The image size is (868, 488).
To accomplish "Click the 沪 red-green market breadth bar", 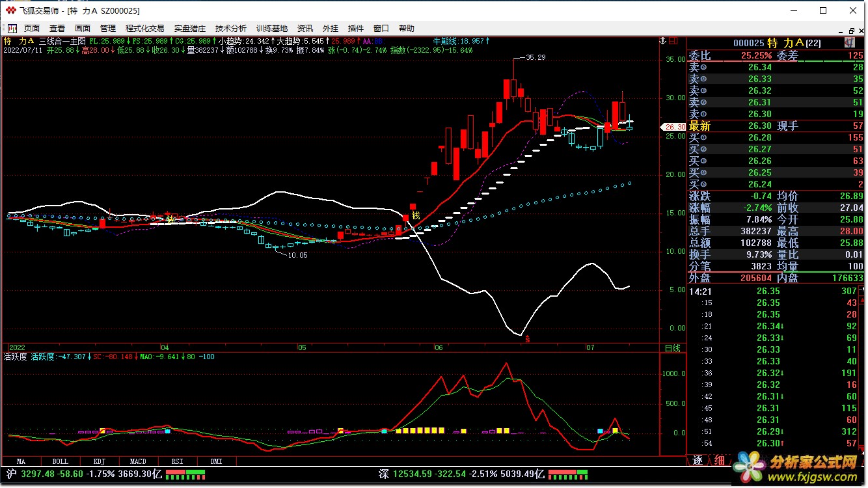I will [x=185, y=474].
